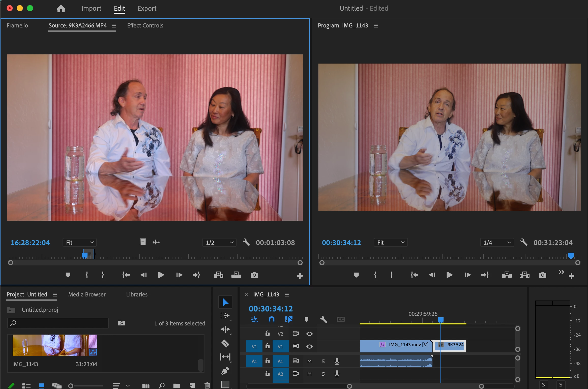The image size is (588, 389).
Task: Click the Home icon
Action: coord(61,8)
